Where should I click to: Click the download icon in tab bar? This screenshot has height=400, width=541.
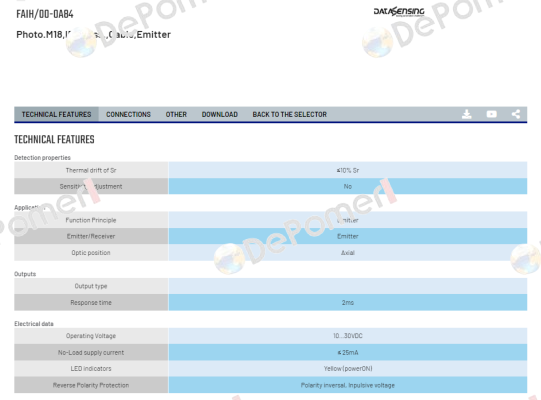pos(466,114)
